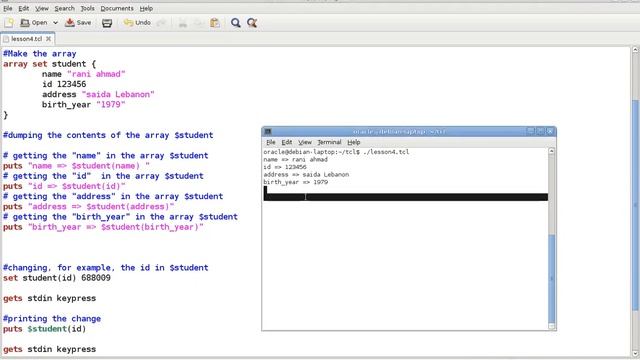This screenshot has height=360, width=640.
Task: Maximize the terminal window
Action: [540, 131]
